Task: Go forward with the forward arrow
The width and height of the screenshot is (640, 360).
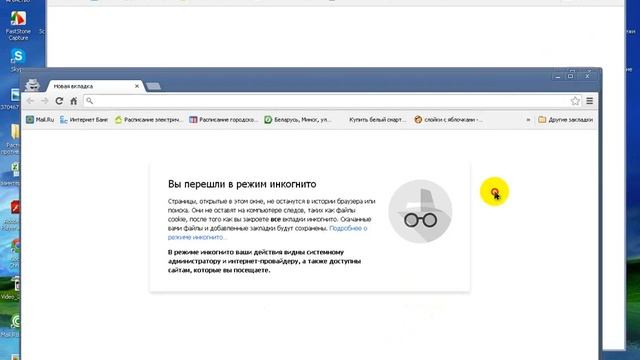Action: tap(44, 101)
